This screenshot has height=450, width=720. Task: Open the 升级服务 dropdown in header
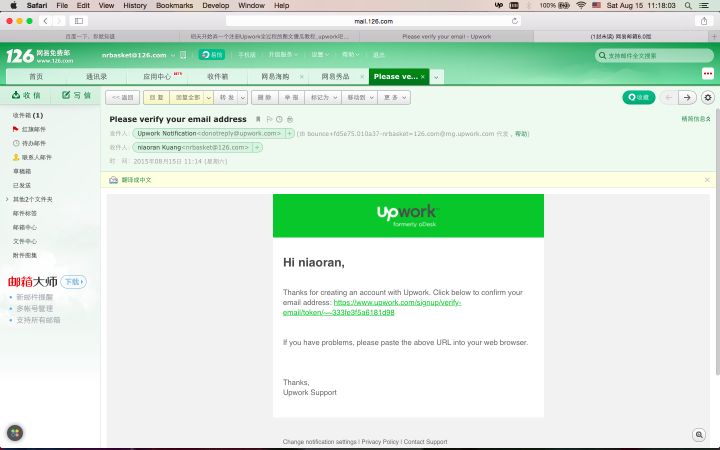283,55
